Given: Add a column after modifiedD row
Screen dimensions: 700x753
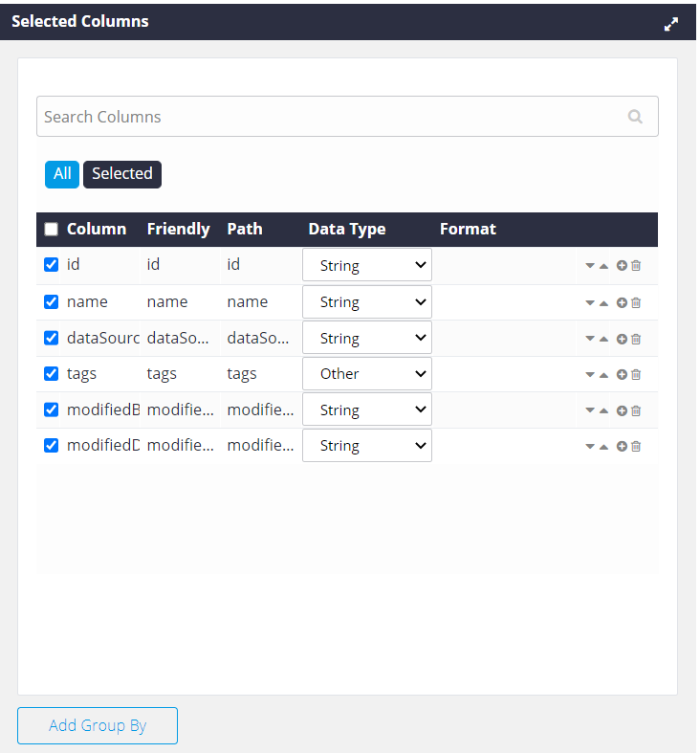Looking at the screenshot, I should point(622,446).
